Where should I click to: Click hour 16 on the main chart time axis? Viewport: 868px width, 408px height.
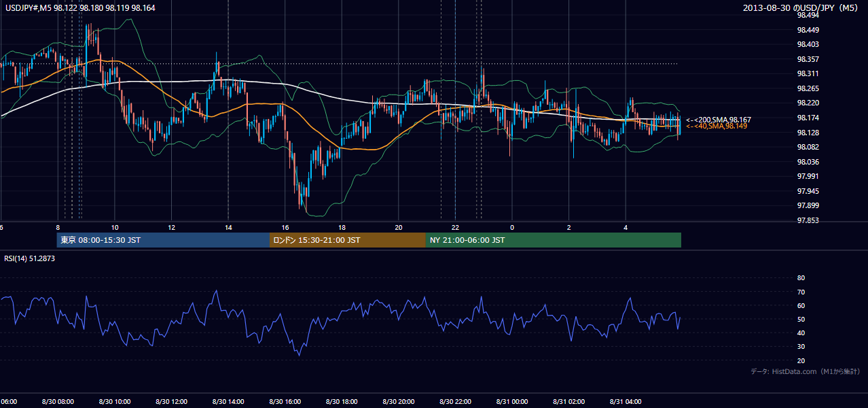[x=285, y=227]
